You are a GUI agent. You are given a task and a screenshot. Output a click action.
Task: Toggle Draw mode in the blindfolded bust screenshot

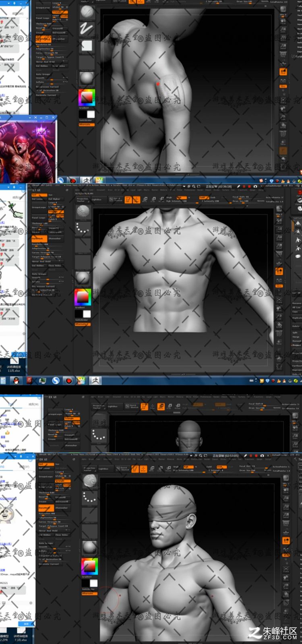pyautogui.click(x=143, y=468)
